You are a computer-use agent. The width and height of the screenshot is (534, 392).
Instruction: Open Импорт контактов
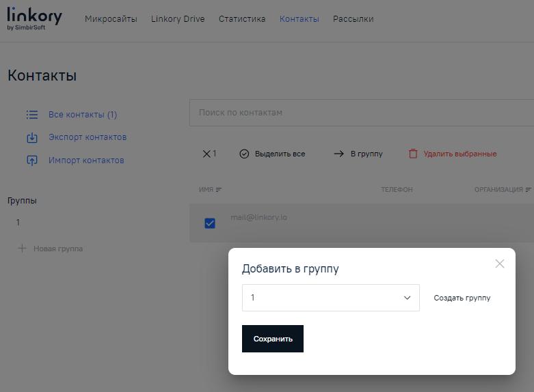coord(86,160)
